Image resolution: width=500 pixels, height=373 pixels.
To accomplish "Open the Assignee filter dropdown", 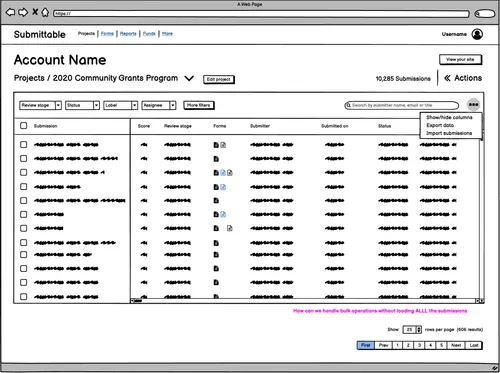I will point(159,105).
